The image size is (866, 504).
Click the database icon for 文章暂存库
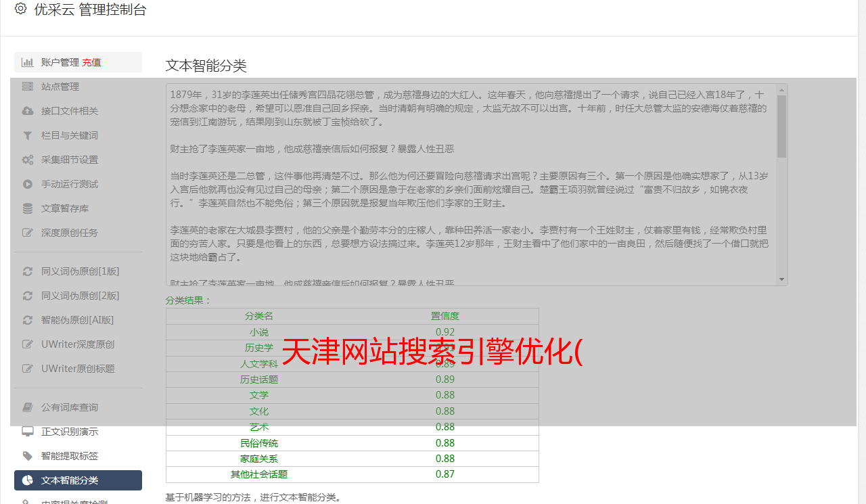[x=28, y=208]
